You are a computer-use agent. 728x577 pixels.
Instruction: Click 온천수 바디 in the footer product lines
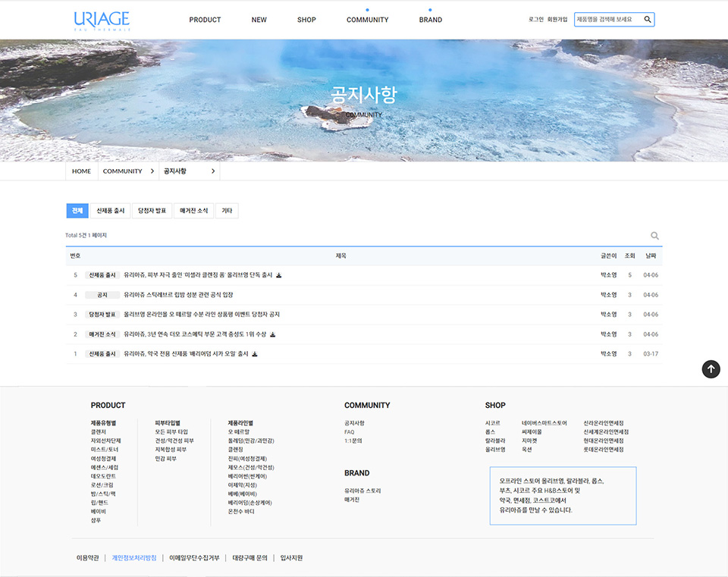241,512
